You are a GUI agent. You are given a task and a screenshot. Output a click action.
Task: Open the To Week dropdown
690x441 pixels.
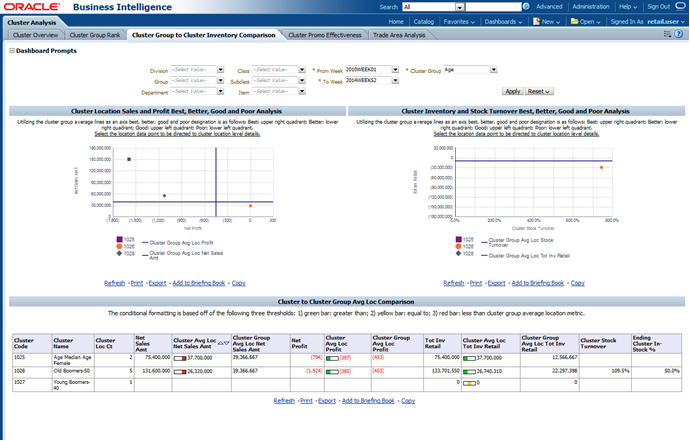click(395, 80)
